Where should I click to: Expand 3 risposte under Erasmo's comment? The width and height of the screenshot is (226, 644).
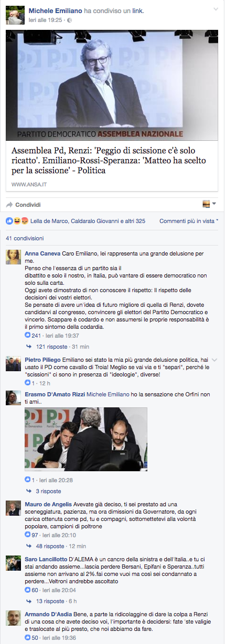click(x=48, y=491)
